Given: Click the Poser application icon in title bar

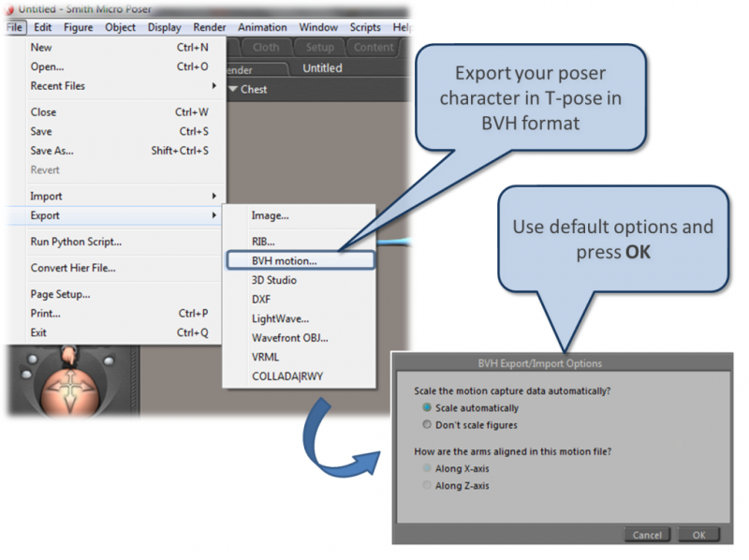Looking at the screenshot, I should point(10,9).
